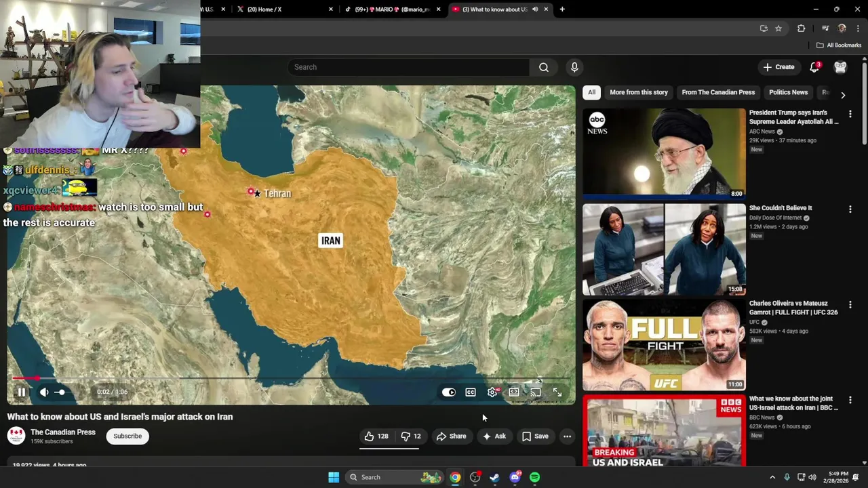Screen dimensions: 868x488
Task: Open She Couldn't Believe It thumbnail
Action: click(x=664, y=249)
